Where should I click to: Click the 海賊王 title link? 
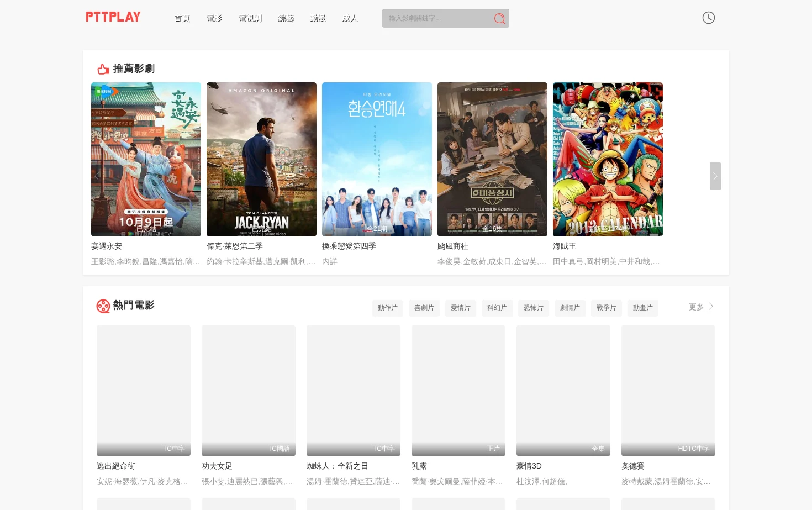[x=565, y=246]
